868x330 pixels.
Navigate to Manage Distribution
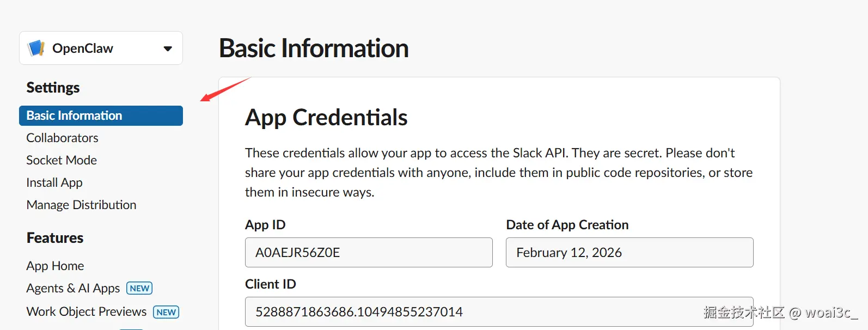click(x=81, y=205)
